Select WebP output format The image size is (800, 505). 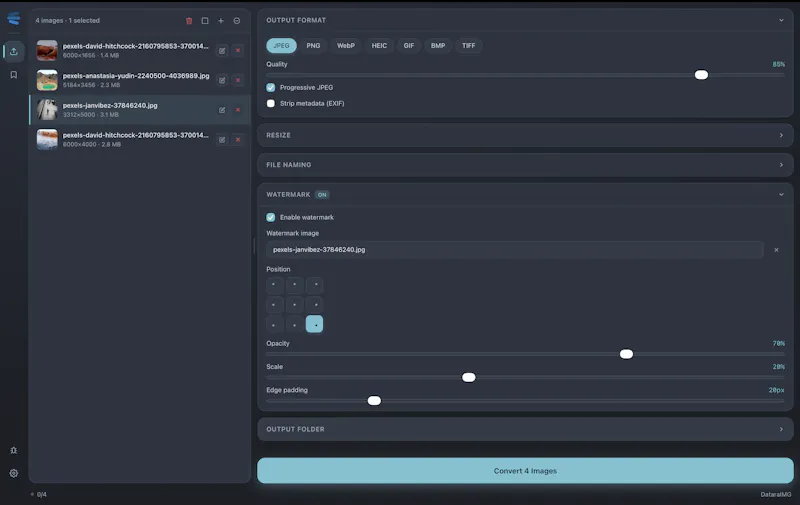click(345, 45)
